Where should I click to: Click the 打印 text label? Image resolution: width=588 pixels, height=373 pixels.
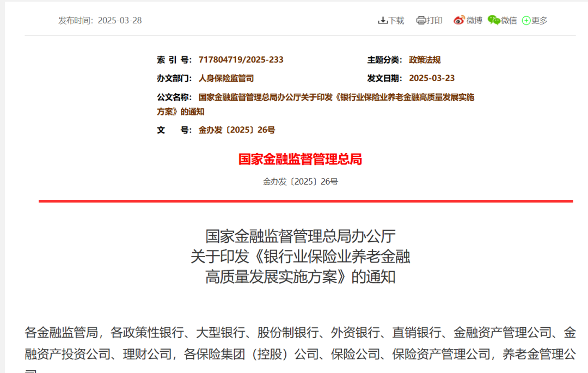point(434,20)
